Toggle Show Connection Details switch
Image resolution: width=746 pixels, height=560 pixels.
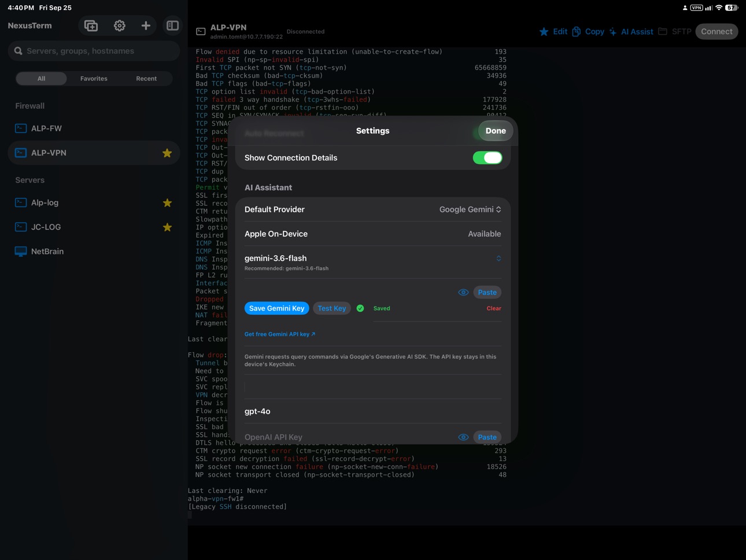click(488, 157)
